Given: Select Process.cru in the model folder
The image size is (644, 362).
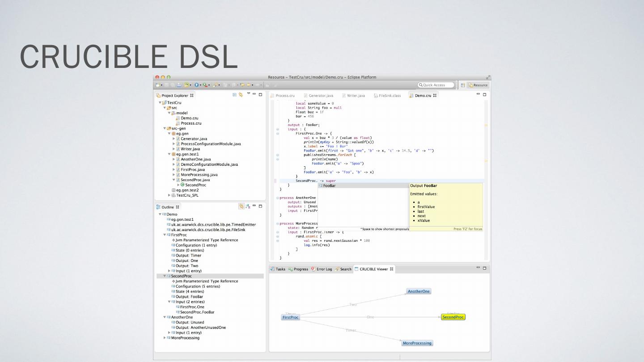Looking at the screenshot, I should [x=191, y=123].
